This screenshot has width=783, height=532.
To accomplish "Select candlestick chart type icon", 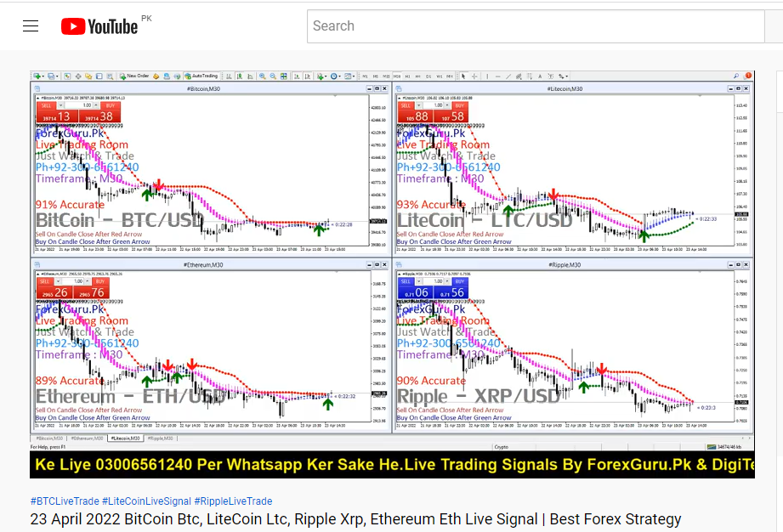I will click(x=239, y=76).
